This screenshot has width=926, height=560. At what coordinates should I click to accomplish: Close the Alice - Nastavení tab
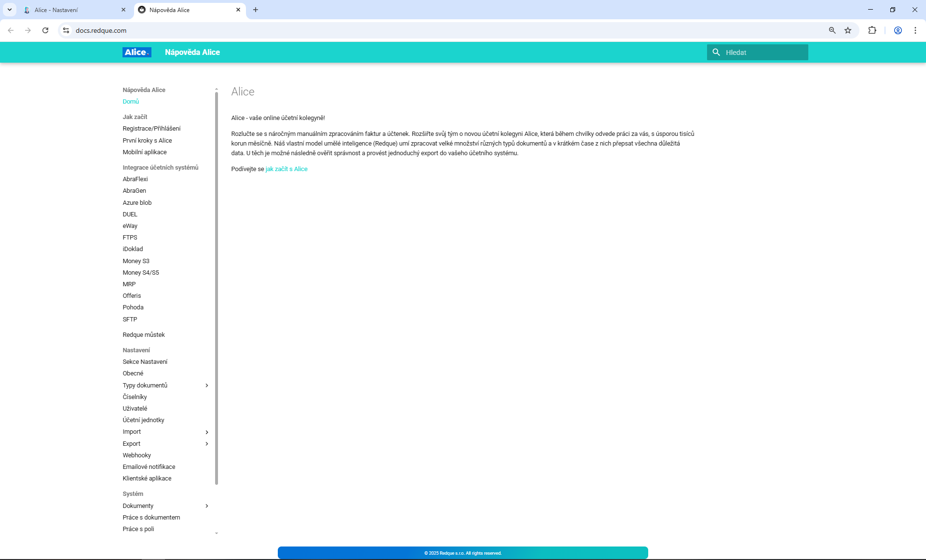123,10
